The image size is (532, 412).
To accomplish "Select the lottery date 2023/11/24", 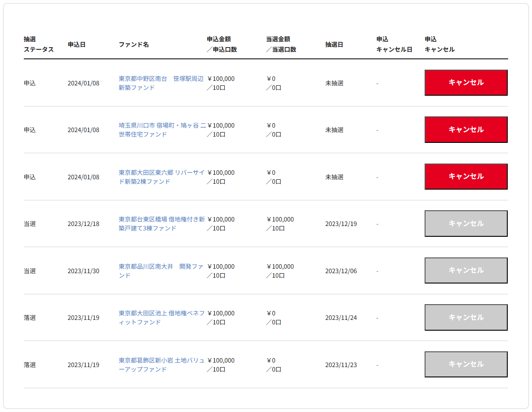I will click(x=341, y=318).
